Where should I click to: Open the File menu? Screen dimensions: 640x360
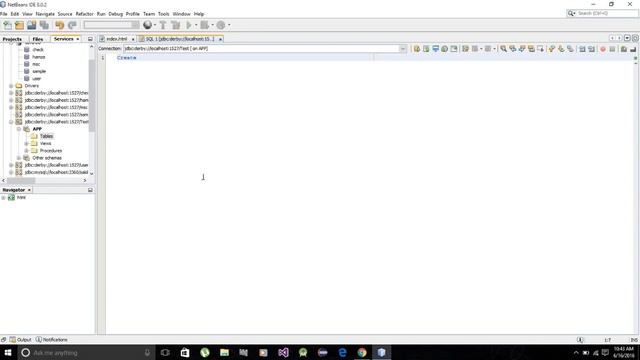point(4,14)
